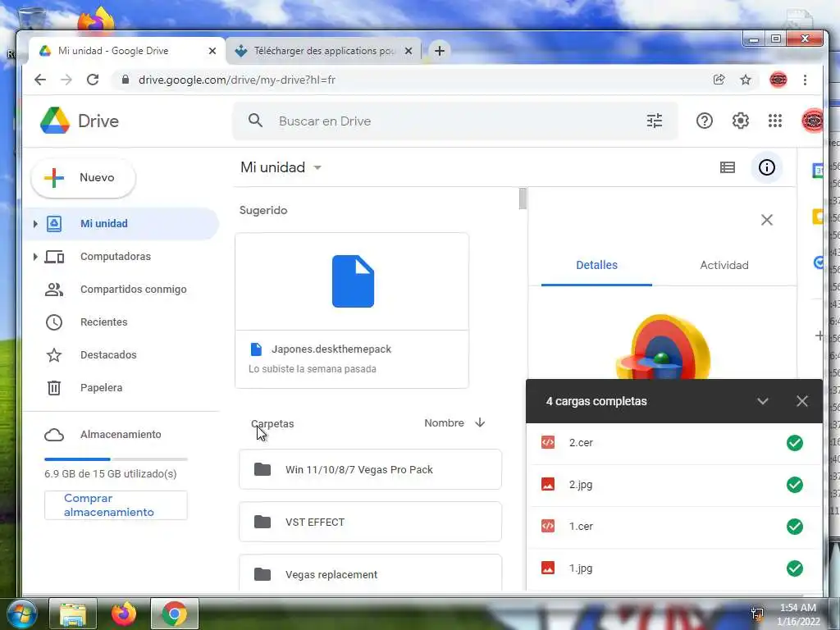Viewport: 840px width, 630px height.
Task: Click the 1.jpg uploaded file row
Action: point(674,568)
